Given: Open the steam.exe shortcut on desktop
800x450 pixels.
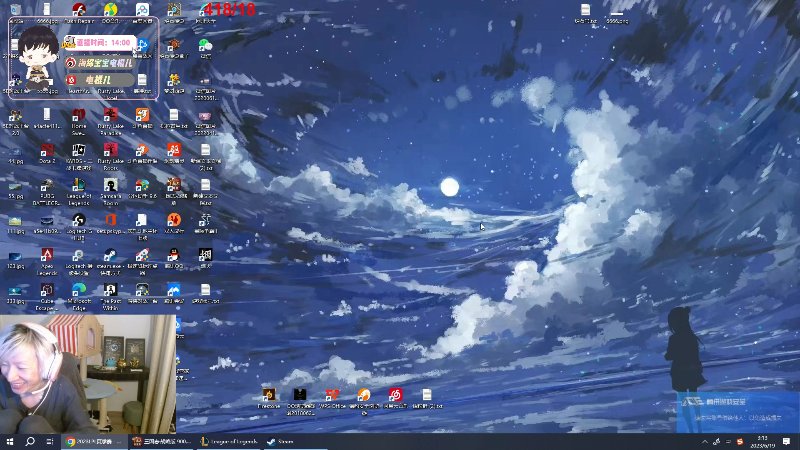Looking at the screenshot, I should pos(110,261).
